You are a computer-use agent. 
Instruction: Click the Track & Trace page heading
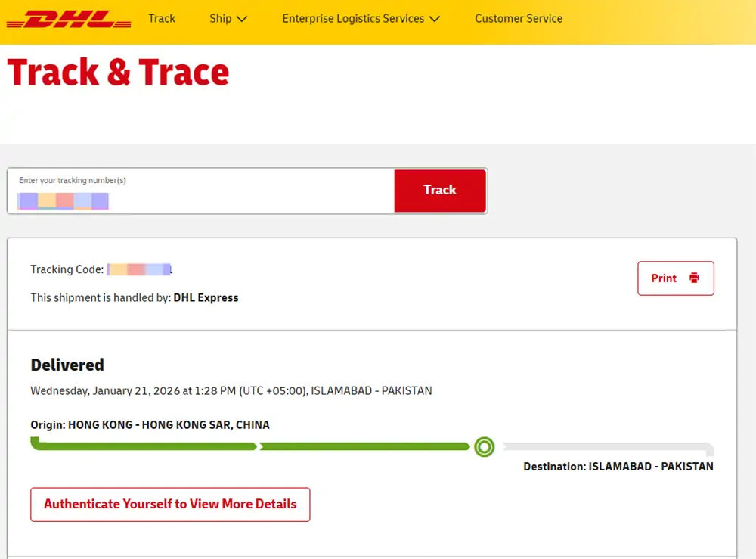pyautogui.click(x=118, y=73)
